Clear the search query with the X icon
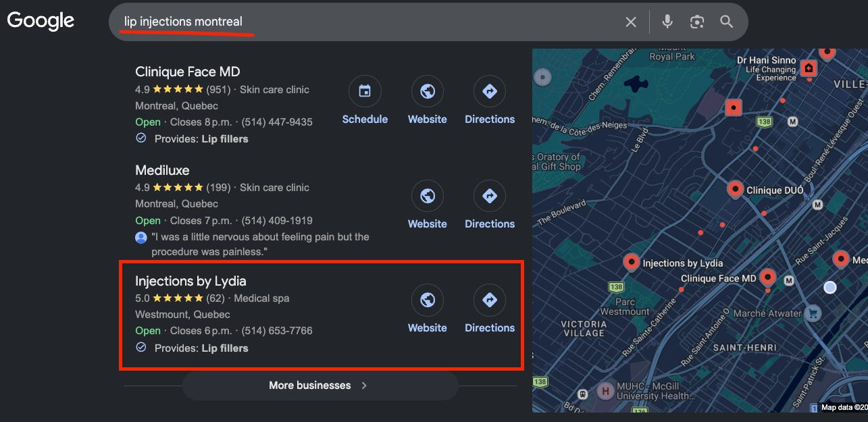 pyautogui.click(x=631, y=22)
